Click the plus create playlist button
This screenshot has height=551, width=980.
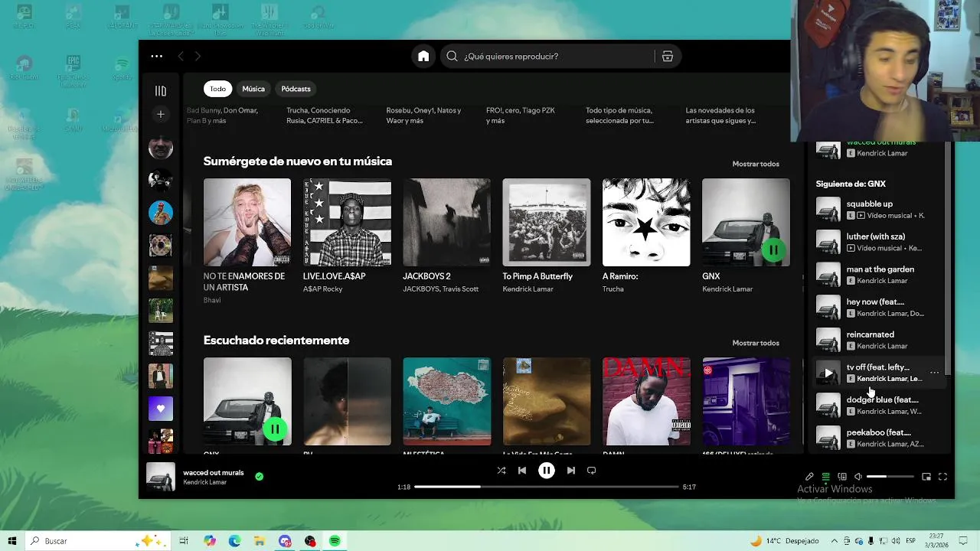[161, 114]
